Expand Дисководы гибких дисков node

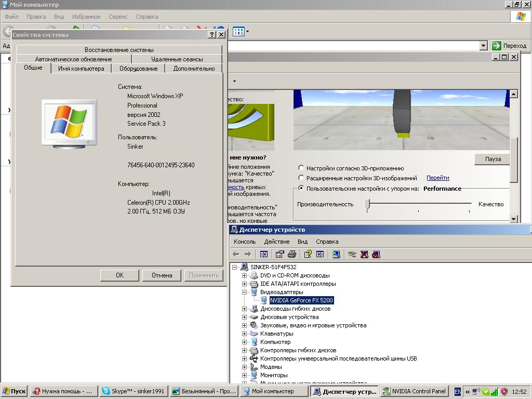point(244,309)
